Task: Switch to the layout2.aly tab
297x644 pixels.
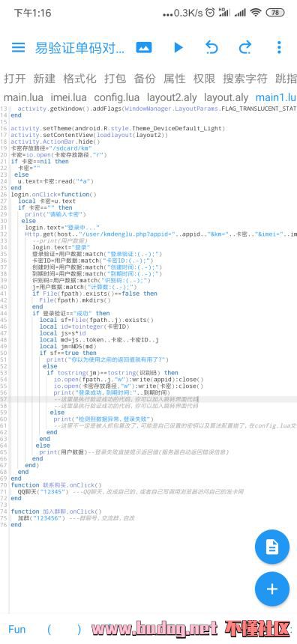Action: (x=172, y=98)
